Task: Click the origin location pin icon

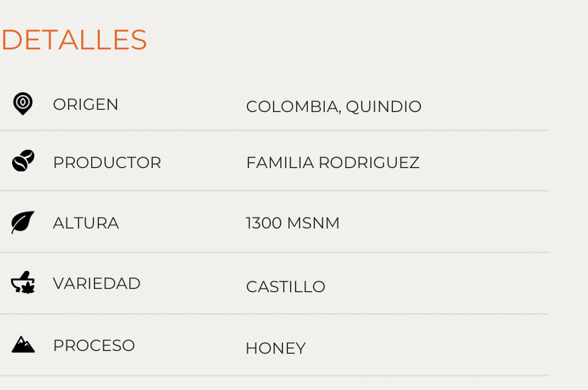Action: pyautogui.click(x=23, y=103)
